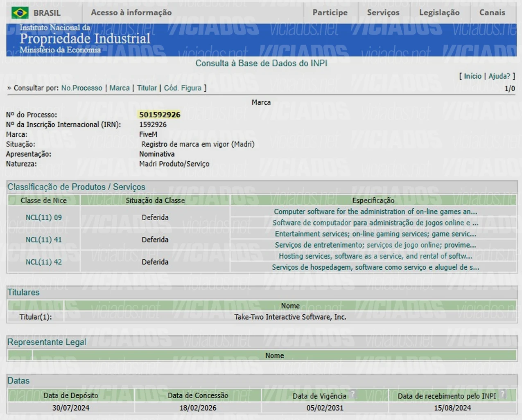This screenshot has height=420, width=522.
Task: Click the Consulta à Base de Dados do INPI heading
Action: tap(261, 63)
